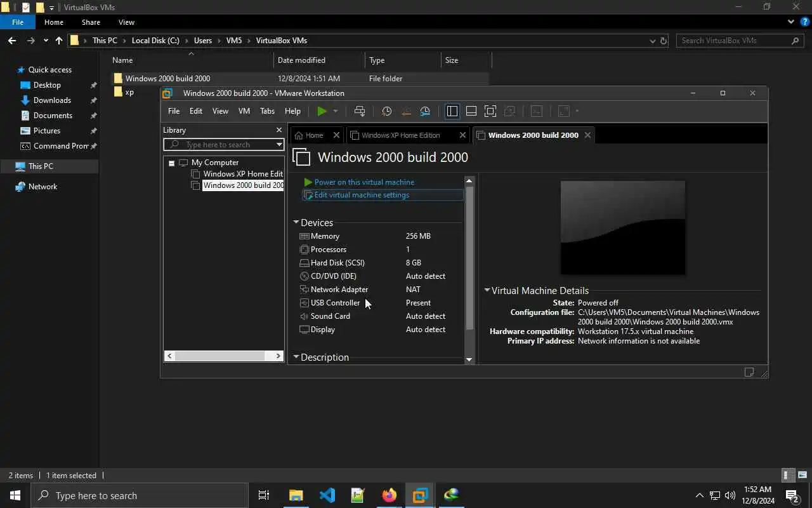Open Network in Explorer navigation pane
This screenshot has height=508, width=812.
43,187
